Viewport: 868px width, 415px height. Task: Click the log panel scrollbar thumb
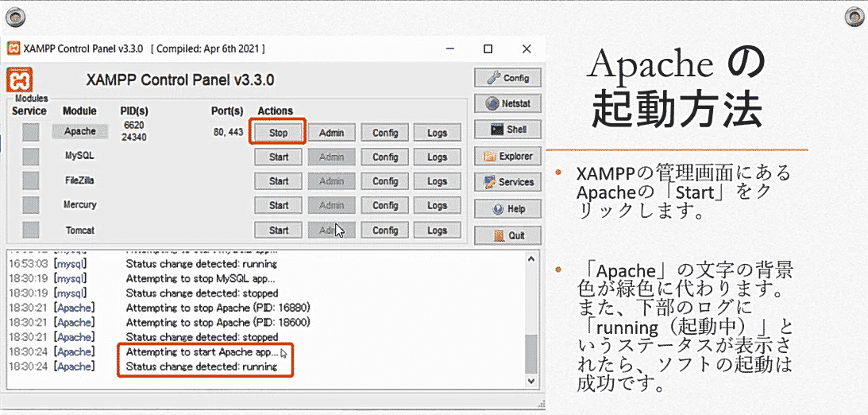[530, 354]
